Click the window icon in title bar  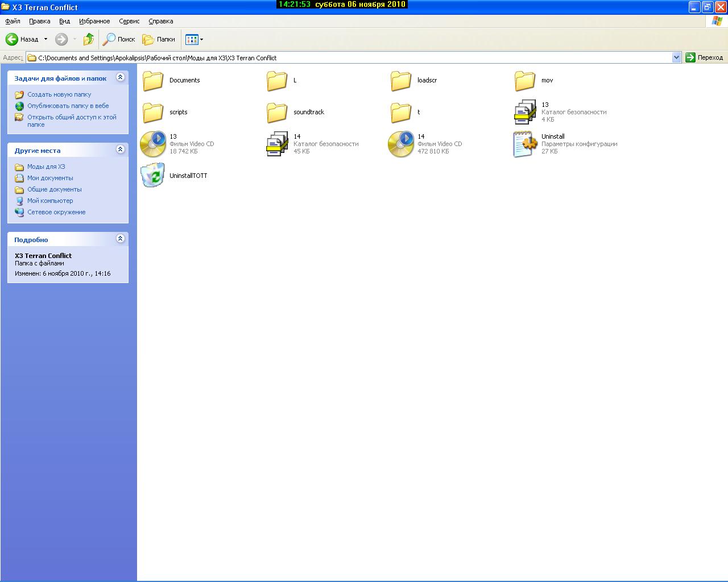[6, 7]
